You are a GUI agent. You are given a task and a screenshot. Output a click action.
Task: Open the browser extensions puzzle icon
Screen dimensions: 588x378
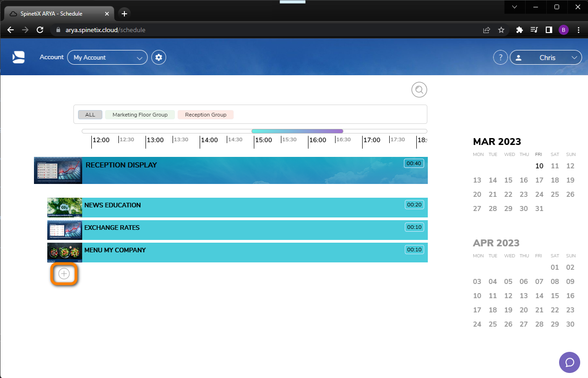tap(519, 29)
